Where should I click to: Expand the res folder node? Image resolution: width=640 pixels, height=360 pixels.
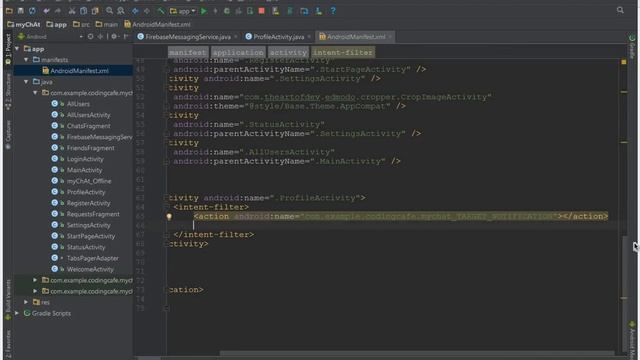click(x=26, y=302)
